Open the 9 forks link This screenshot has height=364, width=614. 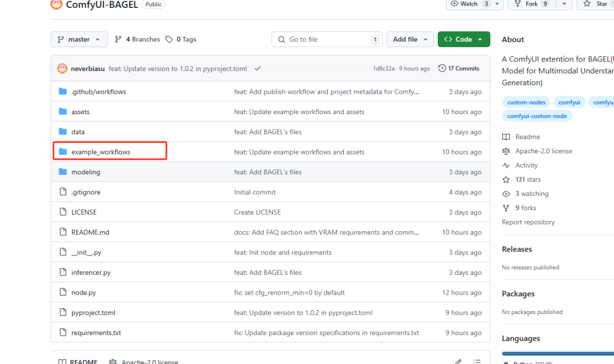click(525, 208)
